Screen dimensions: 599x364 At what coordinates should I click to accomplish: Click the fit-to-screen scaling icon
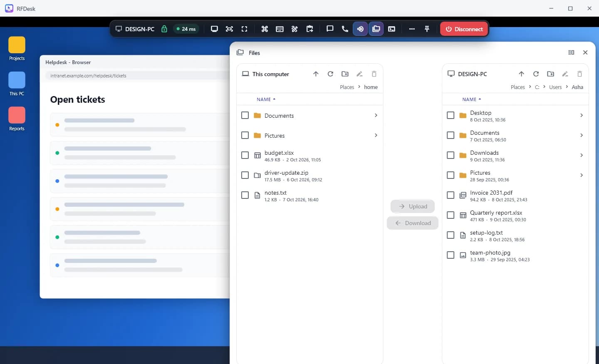[229, 29]
